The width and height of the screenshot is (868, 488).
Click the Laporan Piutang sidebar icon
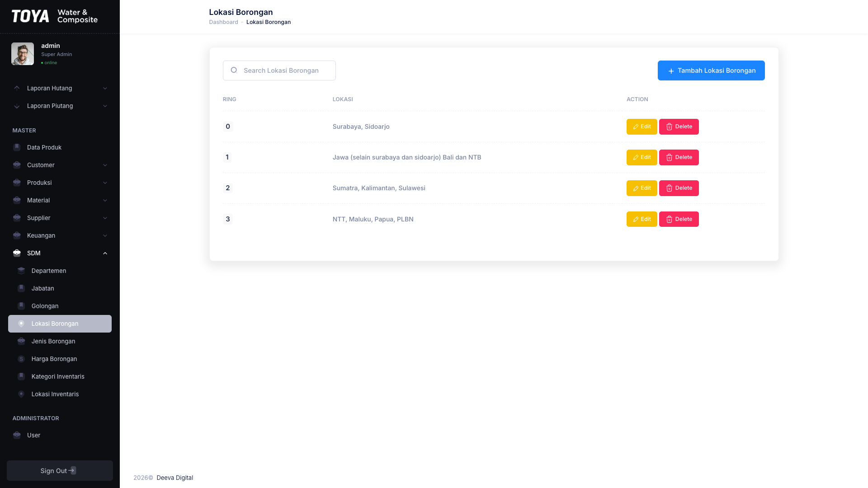point(17,106)
